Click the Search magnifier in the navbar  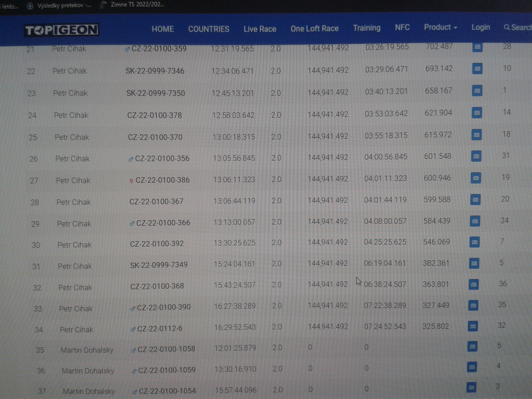coord(506,27)
